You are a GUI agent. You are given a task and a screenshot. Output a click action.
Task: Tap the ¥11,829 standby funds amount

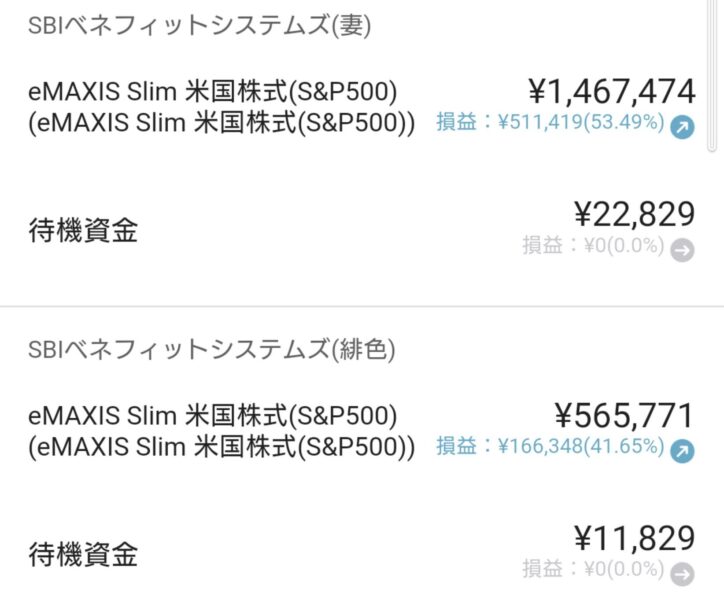(x=634, y=538)
